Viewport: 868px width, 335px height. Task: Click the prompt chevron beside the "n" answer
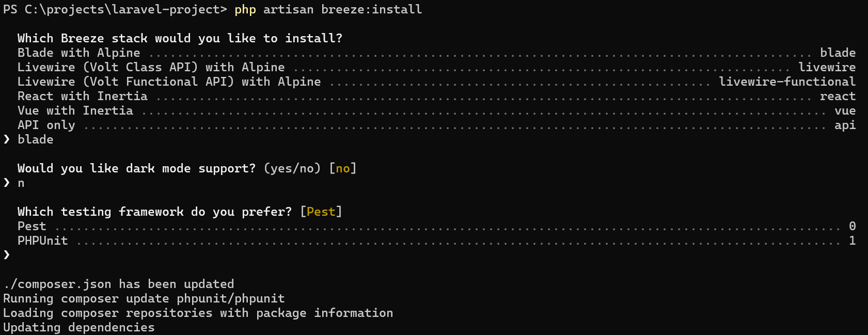point(6,183)
